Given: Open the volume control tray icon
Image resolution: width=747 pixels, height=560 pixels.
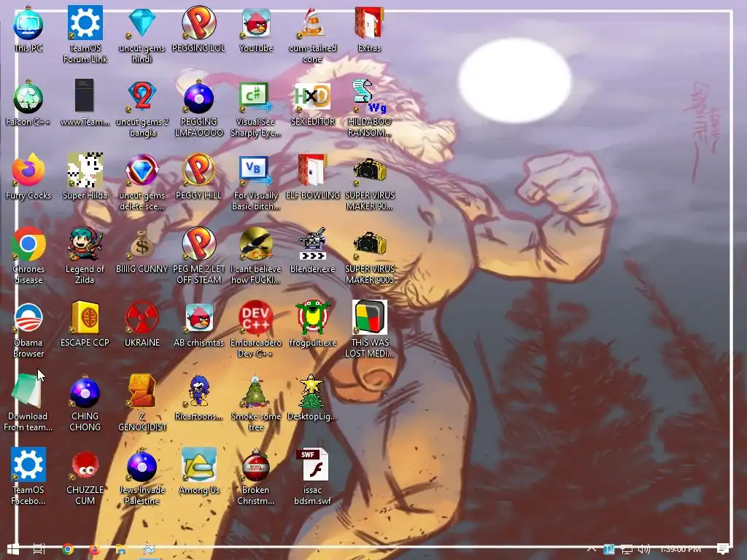Looking at the screenshot, I should (643, 549).
